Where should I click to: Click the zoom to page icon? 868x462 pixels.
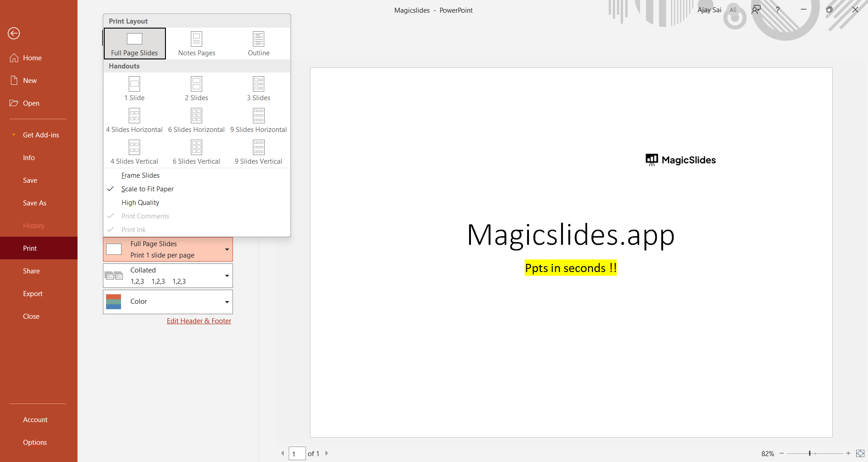pyautogui.click(x=860, y=453)
